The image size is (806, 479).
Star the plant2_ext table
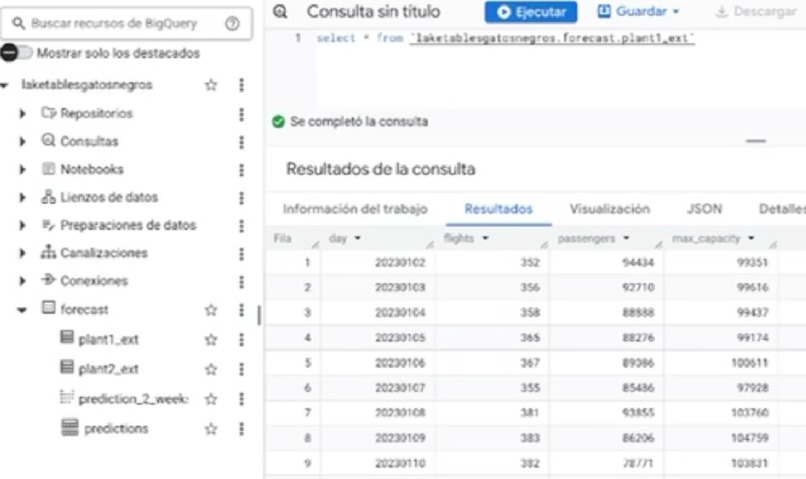point(211,369)
